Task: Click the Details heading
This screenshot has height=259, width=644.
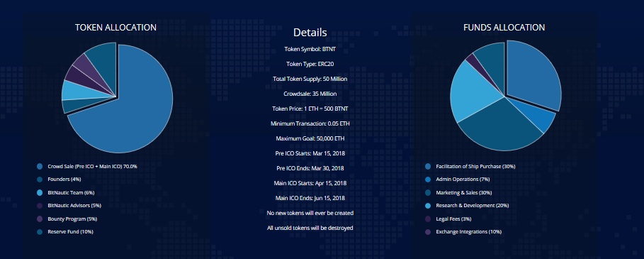Action: click(x=310, y=33)
